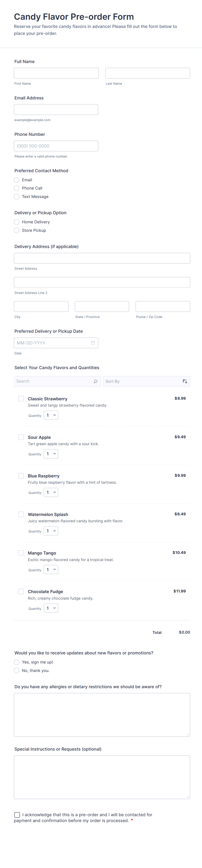The width and height of the screenshot is (202, 868).
Task: Tick the Mango Tango checkbox
Action: [x=21, y=553]
